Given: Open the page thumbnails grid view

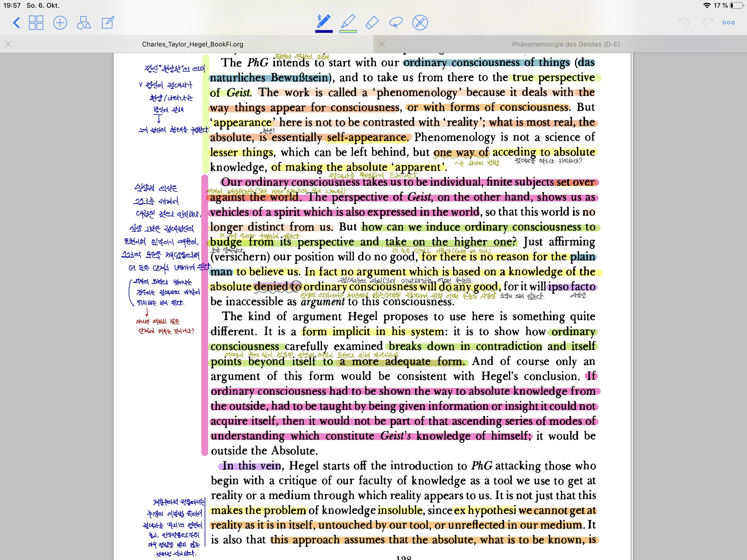Looking at the screenshot, I should pyautogui.click(x=36, y=23).
